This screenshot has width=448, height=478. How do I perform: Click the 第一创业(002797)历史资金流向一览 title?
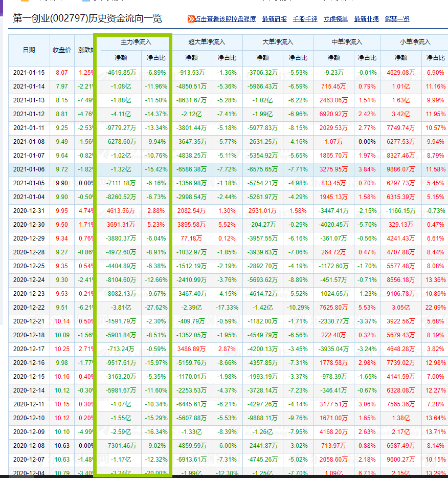(x=87, y=18)
